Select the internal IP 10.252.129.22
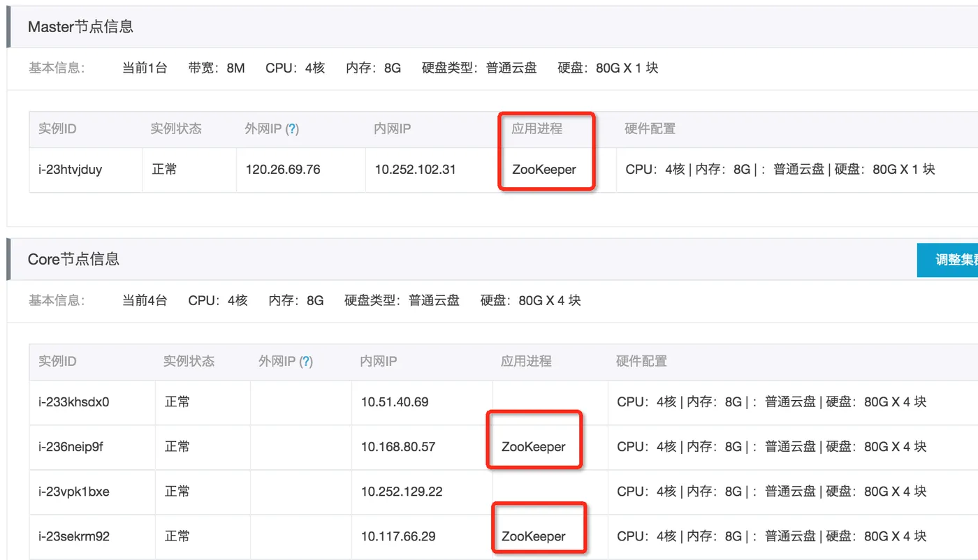The width and height of the screenshot is (978, 560). tap(402, 492)
